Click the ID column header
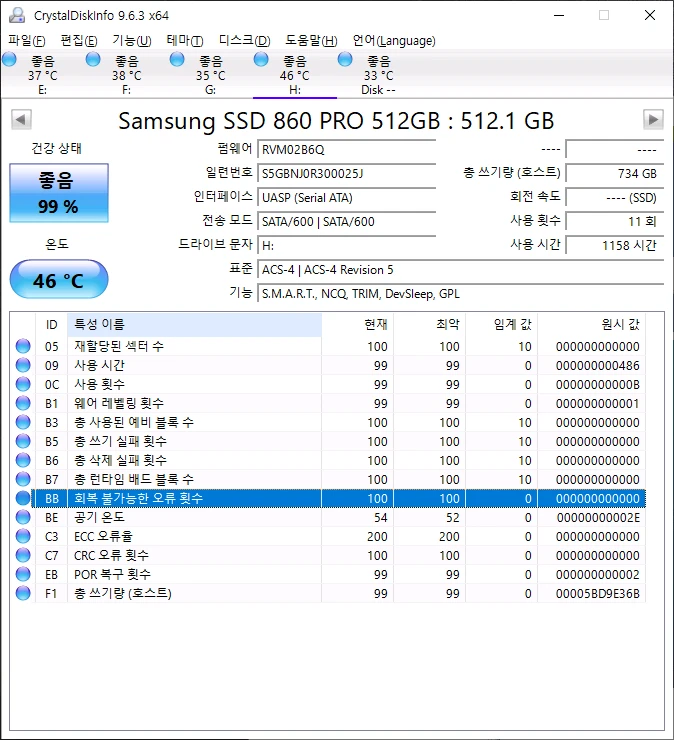 (x=51, y=325)
